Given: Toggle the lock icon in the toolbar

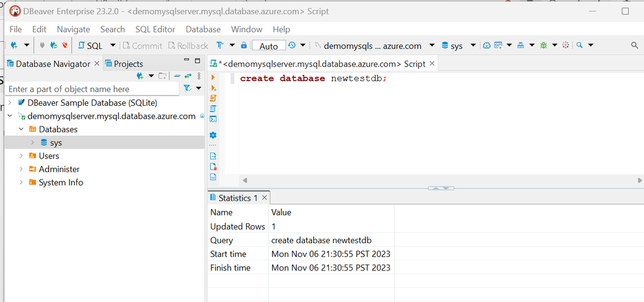Looking at the screenshot, I should click(x=244, y=45).
